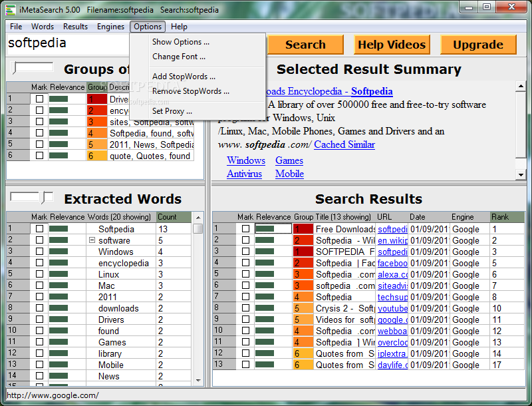
Task: Open alexa URL in result row 5
Action: (x=392, y=274)
